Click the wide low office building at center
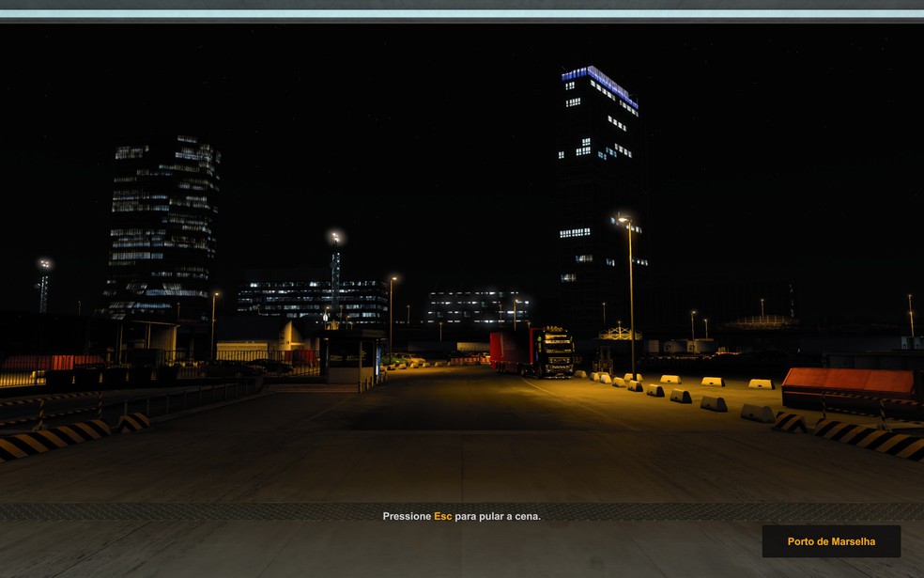924x578 pixels. pos(313,301)
